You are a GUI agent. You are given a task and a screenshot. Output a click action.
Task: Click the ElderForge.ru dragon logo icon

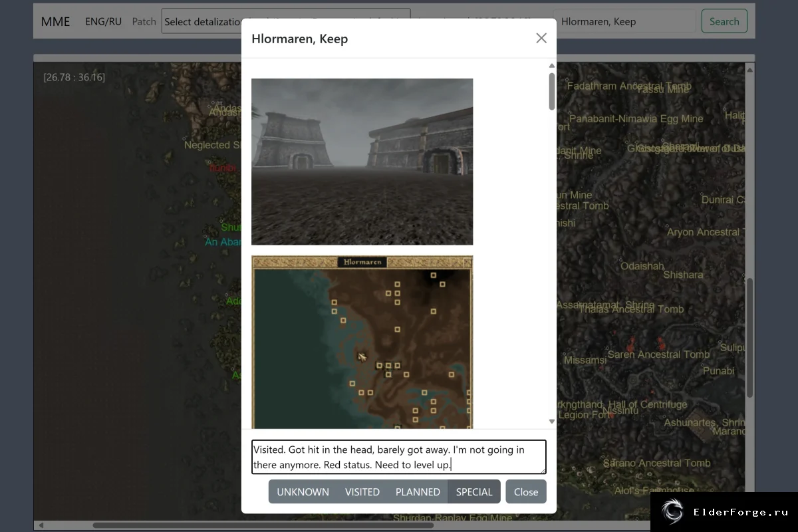pyautogui.click(x=672, y=512)
